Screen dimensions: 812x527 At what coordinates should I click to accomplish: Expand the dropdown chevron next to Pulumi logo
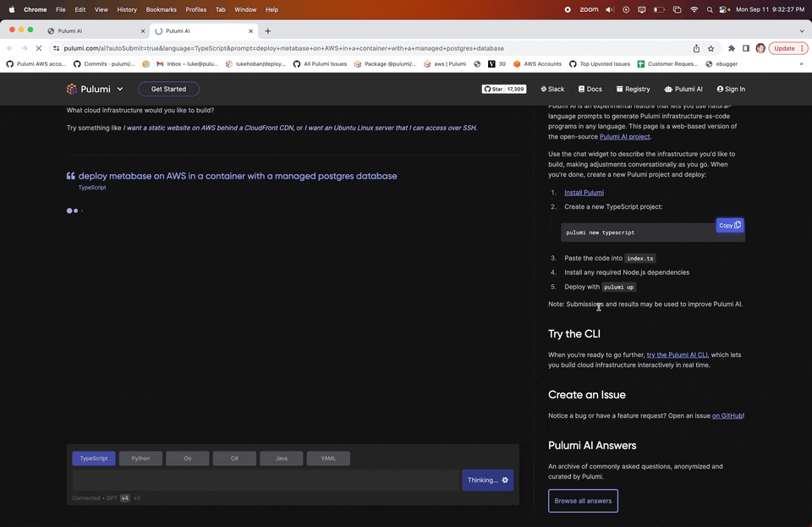120,89
